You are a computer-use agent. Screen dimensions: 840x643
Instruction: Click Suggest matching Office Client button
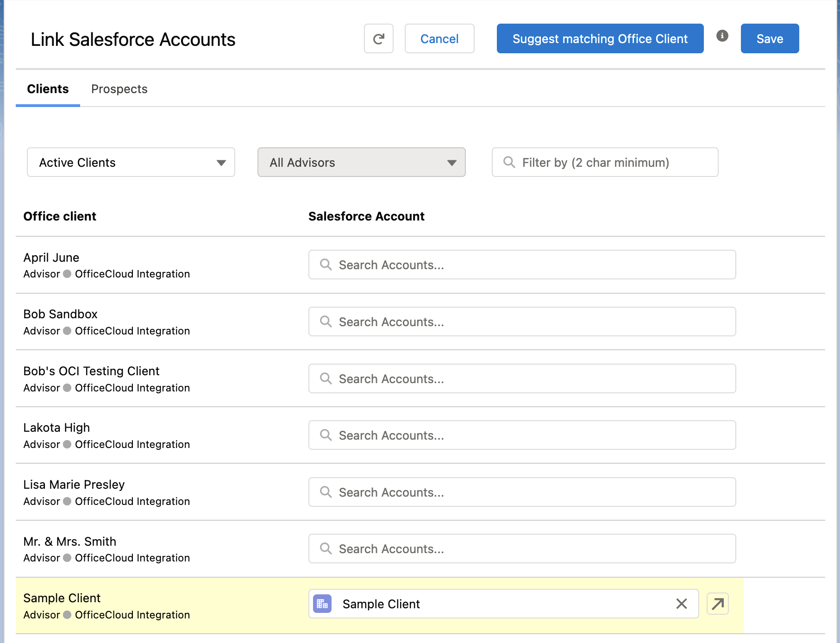tap(600, 39)
